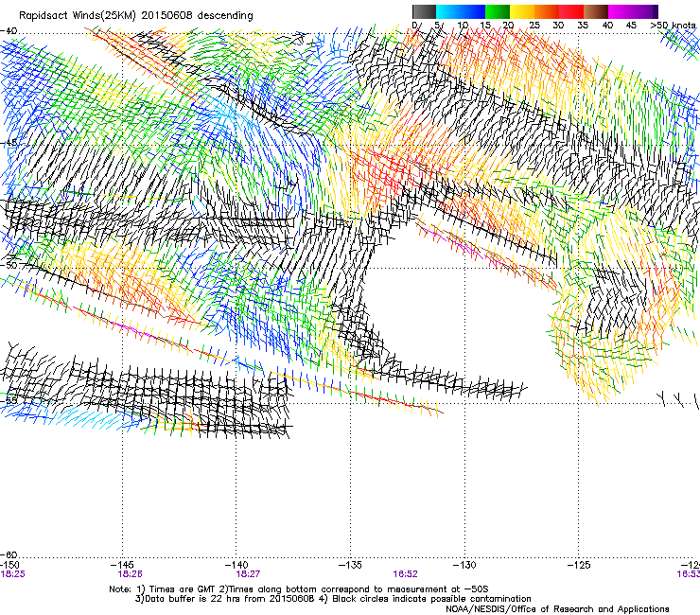The width and height of the screenshot is (700, 615).
Task: Click the purple "18:25" pass time
Action: 13,574
